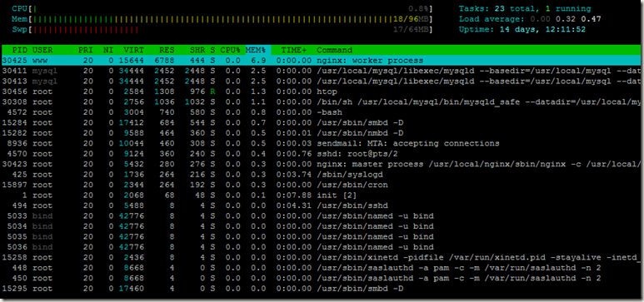Click the Swp usage meter bar

coord(232,30)
